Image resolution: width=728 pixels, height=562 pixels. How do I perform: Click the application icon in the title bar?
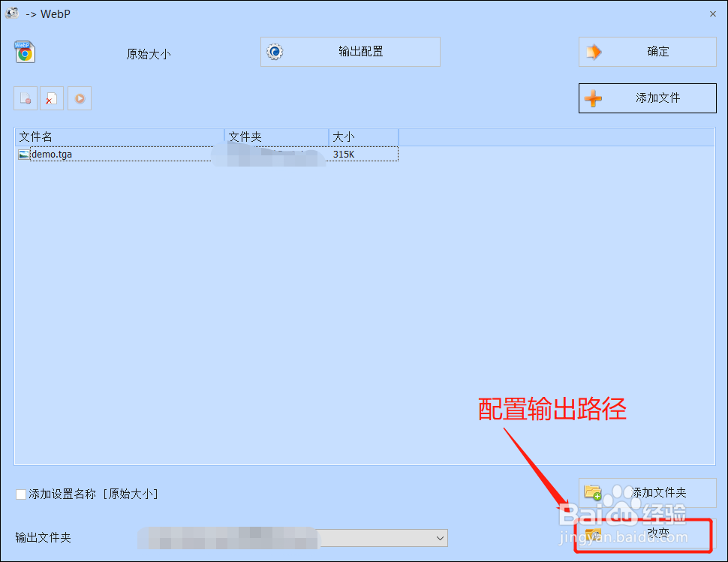click(12, 13)
